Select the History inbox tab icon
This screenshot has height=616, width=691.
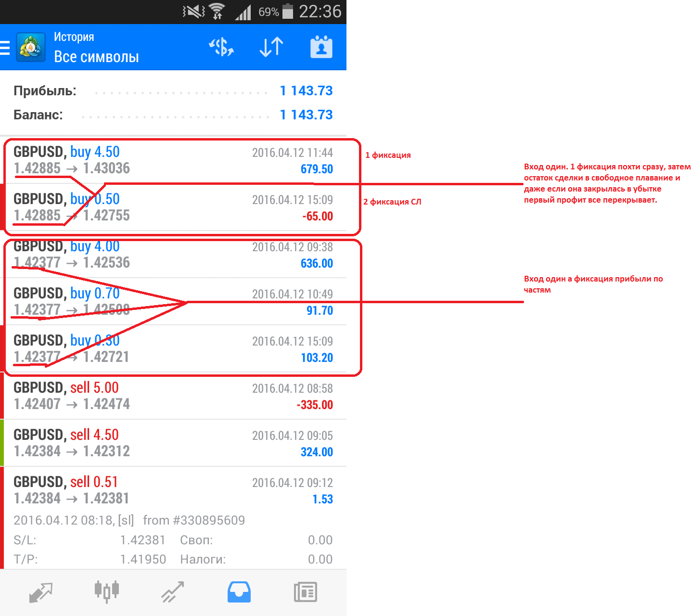click(x=239, y=592)
